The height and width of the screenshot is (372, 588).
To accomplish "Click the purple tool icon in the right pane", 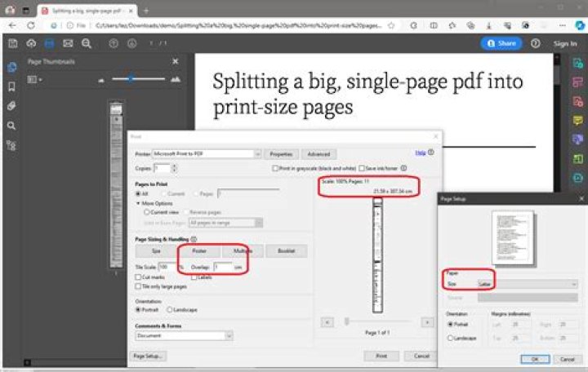I will click(578, 139).
